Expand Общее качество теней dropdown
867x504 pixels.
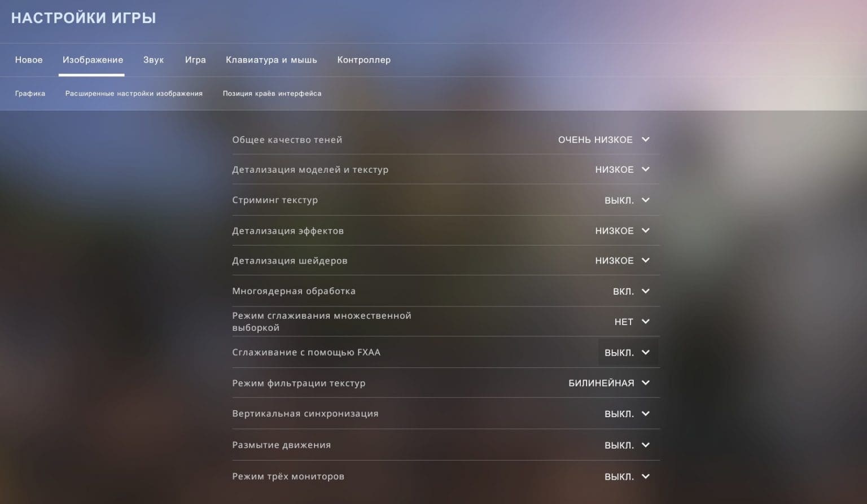pos(604,139)
